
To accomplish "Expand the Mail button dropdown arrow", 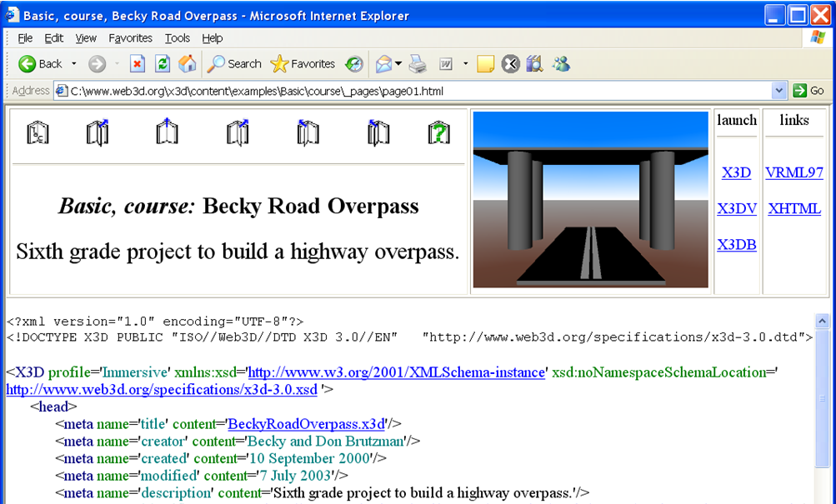I will coord(398,64).
